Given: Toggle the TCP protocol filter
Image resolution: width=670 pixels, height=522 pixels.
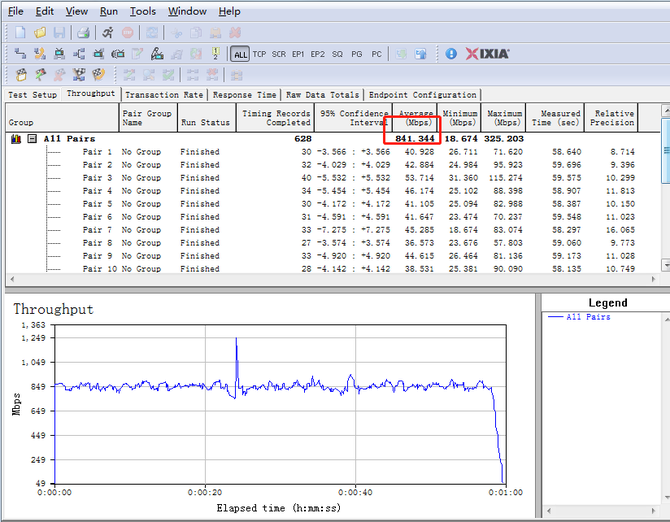Looking at the screenshot, I should pos(259,54).
